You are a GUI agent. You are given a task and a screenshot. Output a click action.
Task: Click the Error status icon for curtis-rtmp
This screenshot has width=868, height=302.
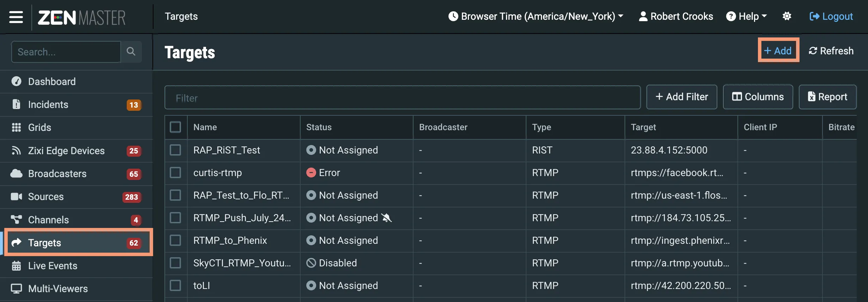pyautogui.click(x=311, y=173)
